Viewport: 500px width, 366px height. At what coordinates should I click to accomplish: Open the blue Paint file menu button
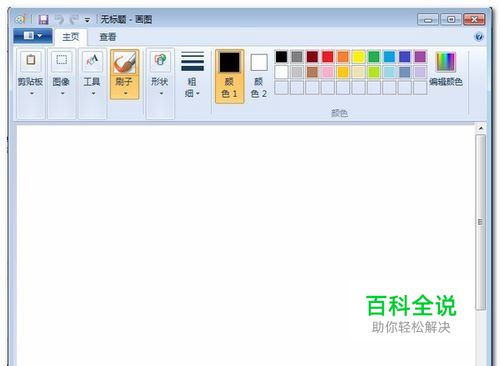coord(33,36)
